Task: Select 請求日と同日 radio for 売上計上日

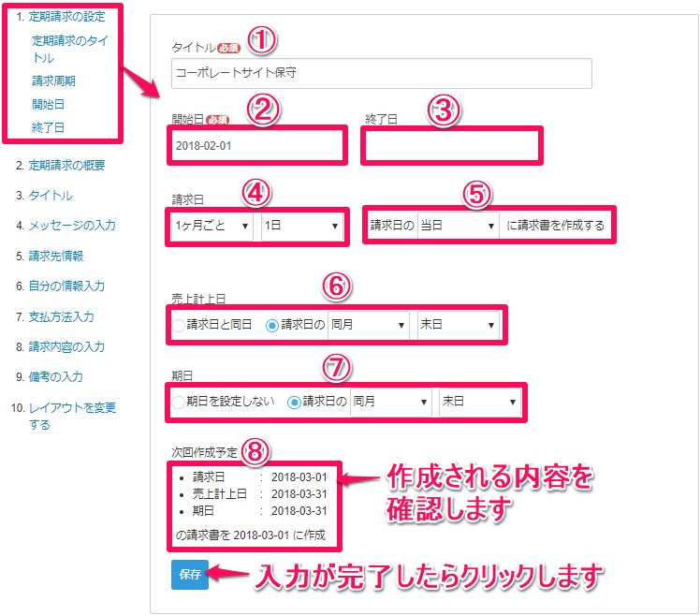Action: click(179, 325)
